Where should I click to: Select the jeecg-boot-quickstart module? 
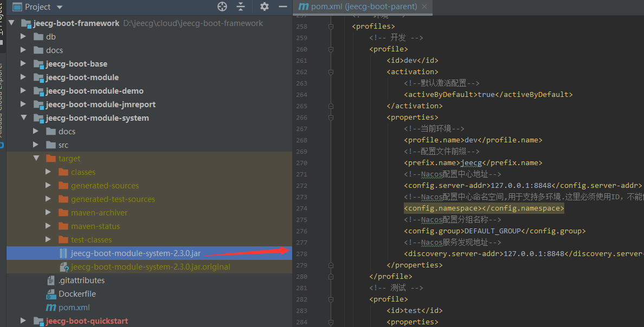coord(87,321)
